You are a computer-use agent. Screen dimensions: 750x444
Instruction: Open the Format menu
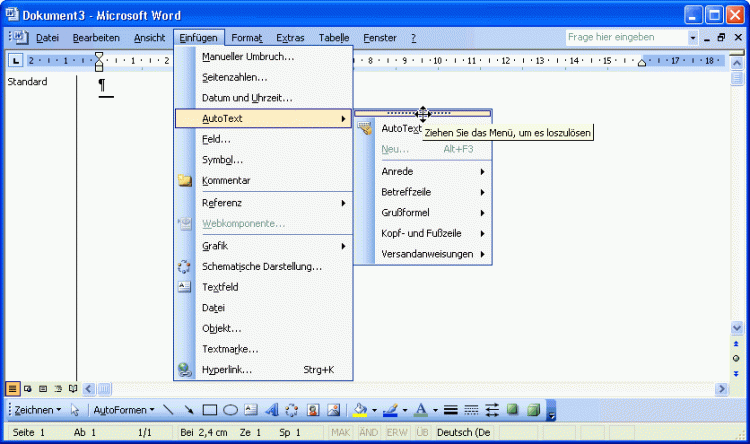246,38
